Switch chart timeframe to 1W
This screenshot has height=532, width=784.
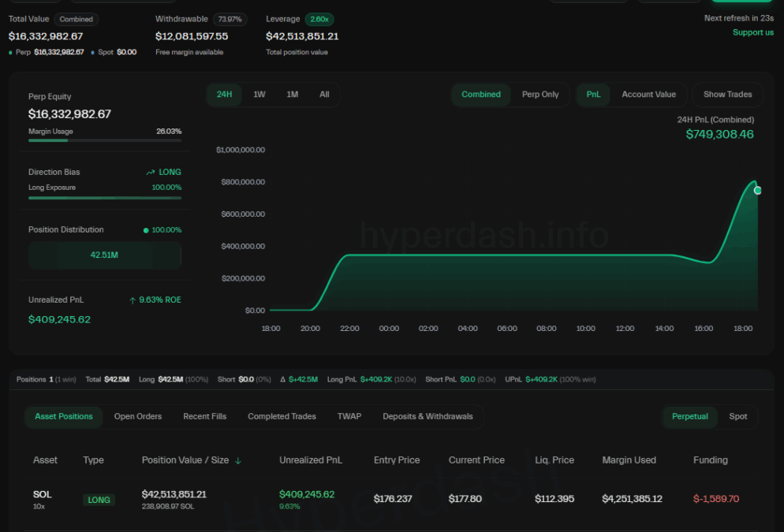pos(259,95)
